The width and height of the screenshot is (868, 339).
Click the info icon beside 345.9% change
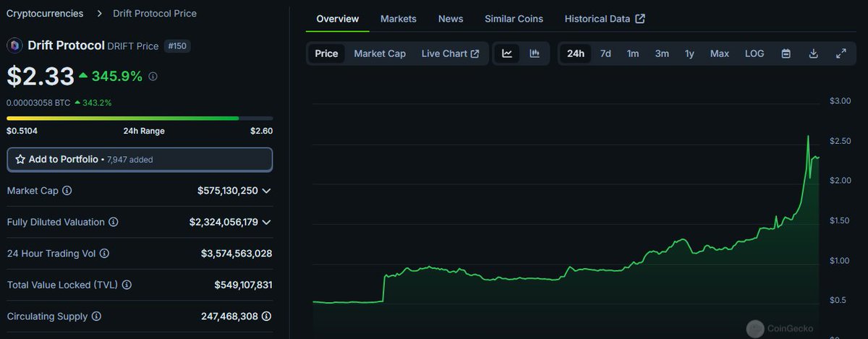(x=153, y=76)
